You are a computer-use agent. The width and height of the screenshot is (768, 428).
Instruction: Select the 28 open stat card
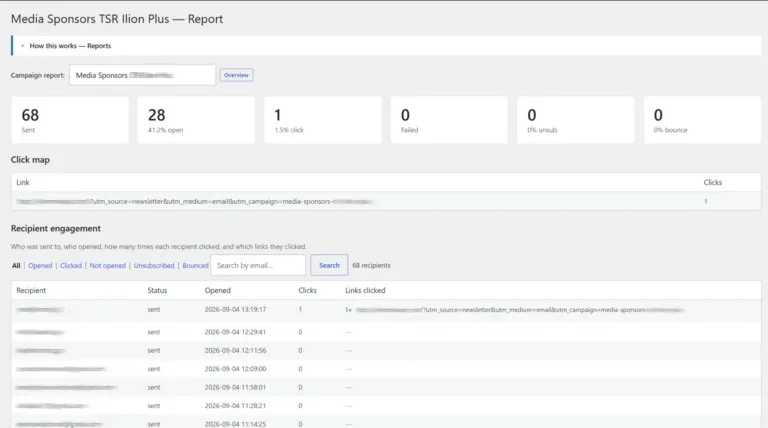click(x=196, y=120)
